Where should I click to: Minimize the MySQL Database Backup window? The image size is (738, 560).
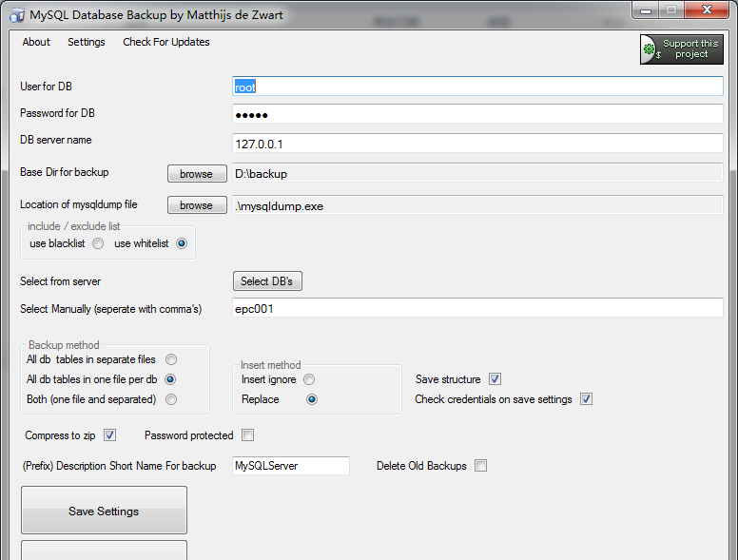646,10
